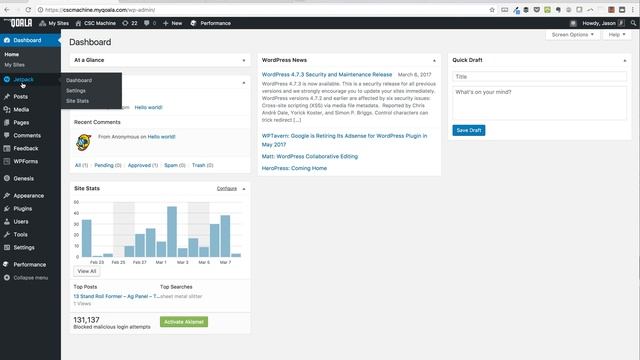Bookmark page with star icon

tap(492, 10)
